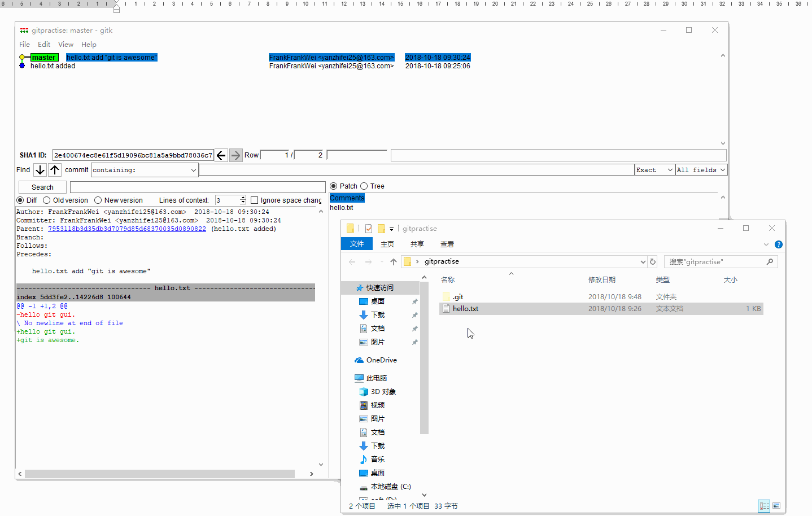Select the Old version radio button
Screen dimensions: 812x516
[47, 200]
